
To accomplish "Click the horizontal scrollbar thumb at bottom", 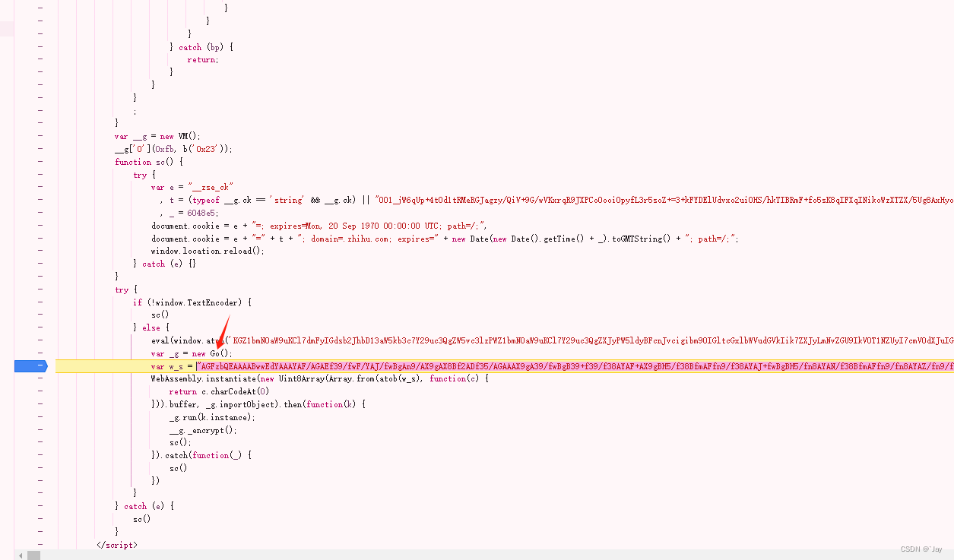I will [33, 555].
